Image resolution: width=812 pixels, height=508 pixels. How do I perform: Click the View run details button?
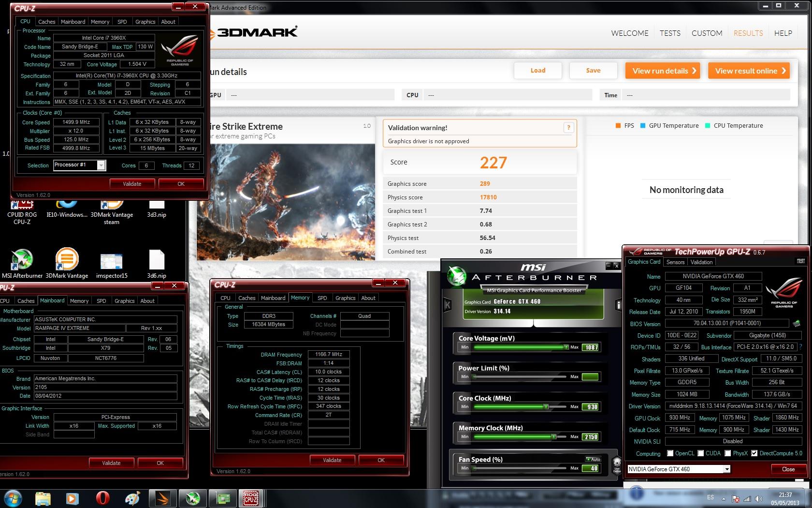tap(663, 71)
